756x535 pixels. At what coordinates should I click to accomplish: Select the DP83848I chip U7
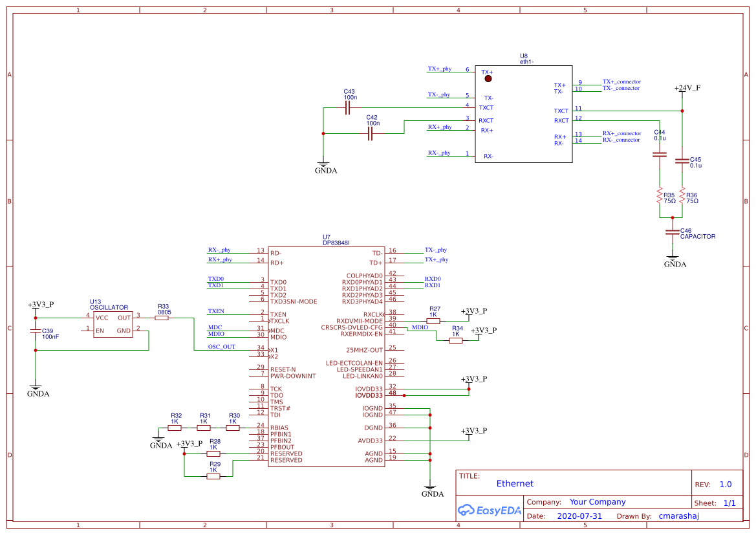[327, 356]
